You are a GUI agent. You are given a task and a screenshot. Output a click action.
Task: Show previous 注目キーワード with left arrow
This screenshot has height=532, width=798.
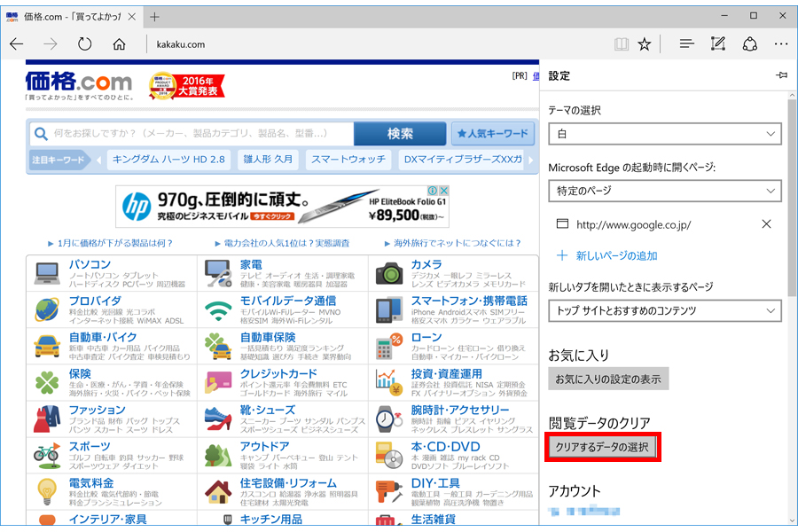click(x=98, y=160)
